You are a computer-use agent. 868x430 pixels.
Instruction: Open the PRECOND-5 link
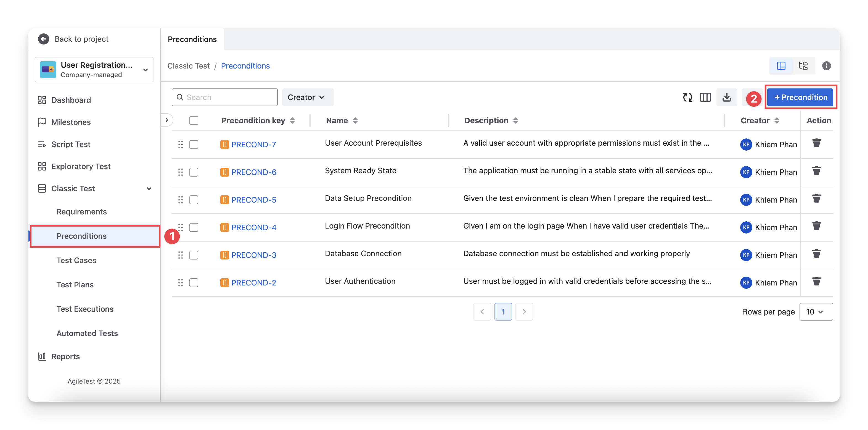(253, 200)
